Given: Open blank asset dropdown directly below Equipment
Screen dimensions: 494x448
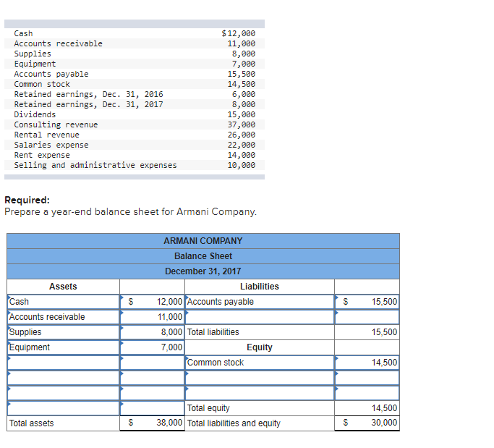Looking at the screenshot, I should pyautogui.click(x=64, y=363).
